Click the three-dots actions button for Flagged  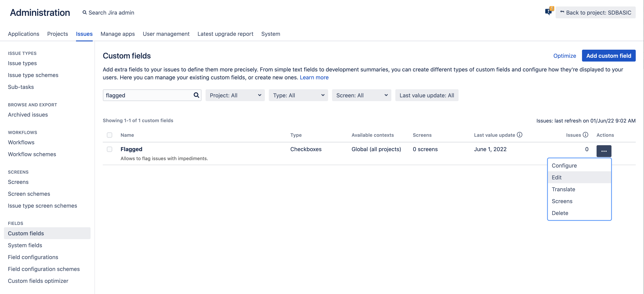click(x=604, y=151)
